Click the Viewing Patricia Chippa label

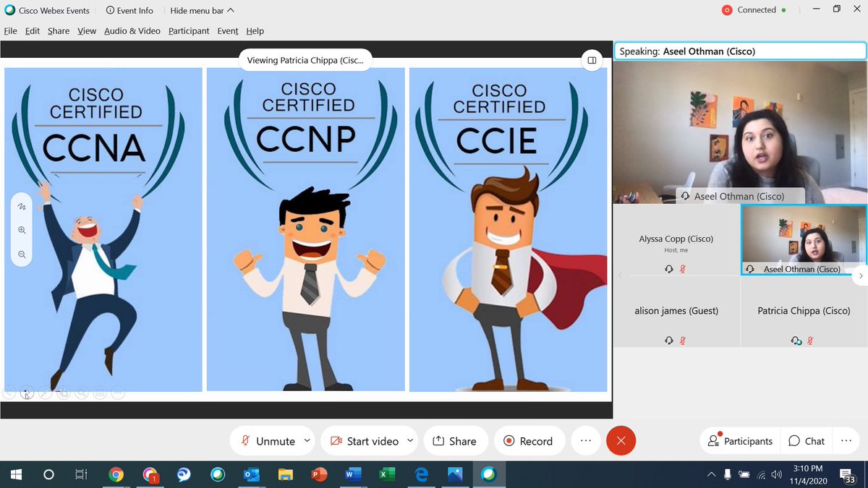[306, 61]
